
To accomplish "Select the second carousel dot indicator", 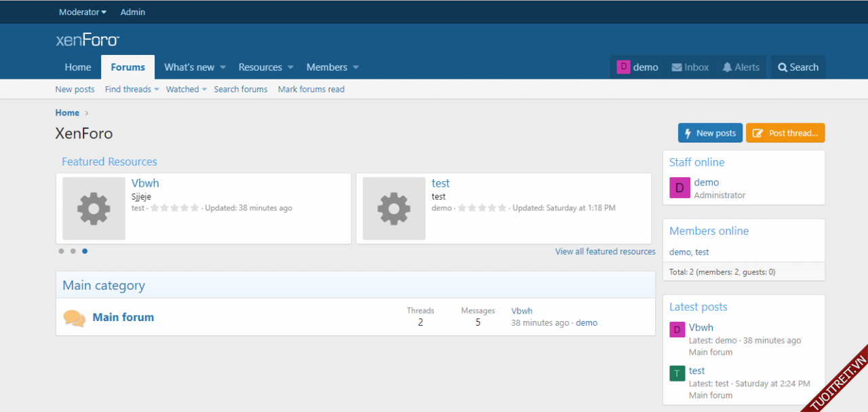I will (73, 251).
